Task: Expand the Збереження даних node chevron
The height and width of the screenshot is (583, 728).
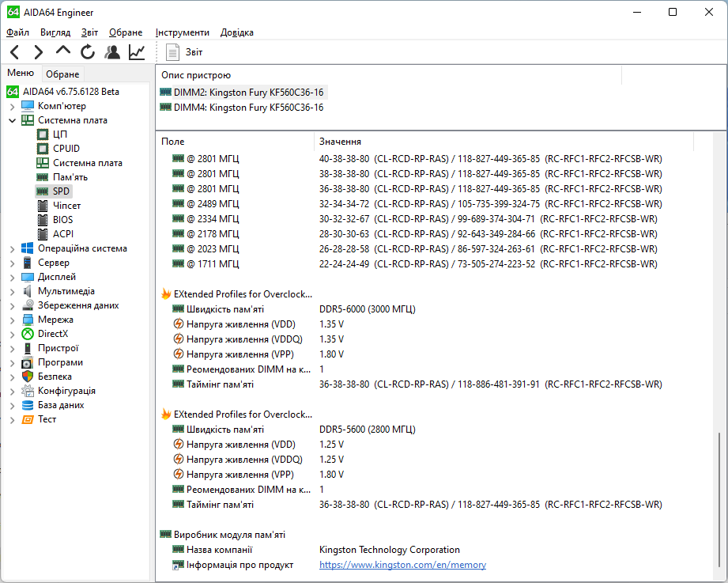Action: (12, 306)
